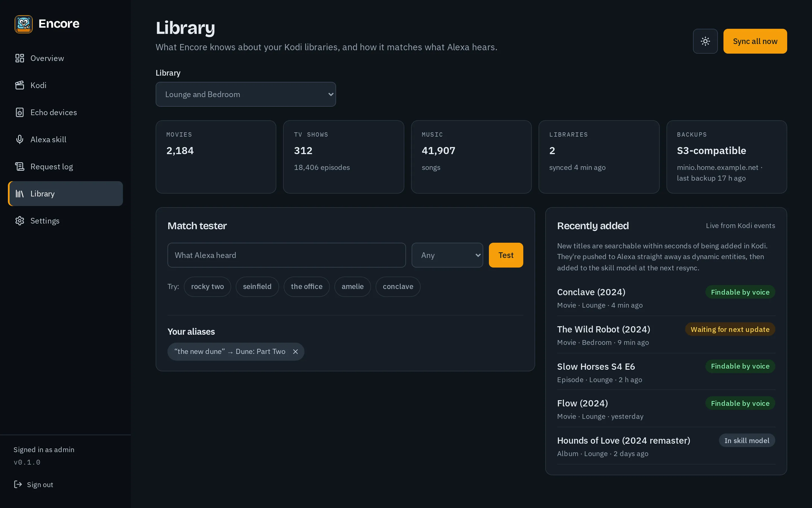Click the Your aliases heading
The height and width of the screenshot is (508, 812).
(x=191, y=332)
